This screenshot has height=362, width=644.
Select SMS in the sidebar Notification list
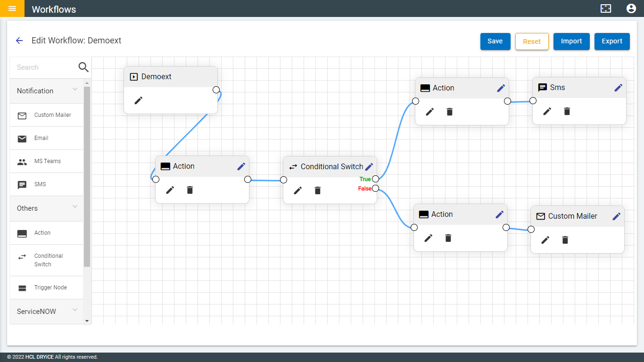[x=46, y=185]
